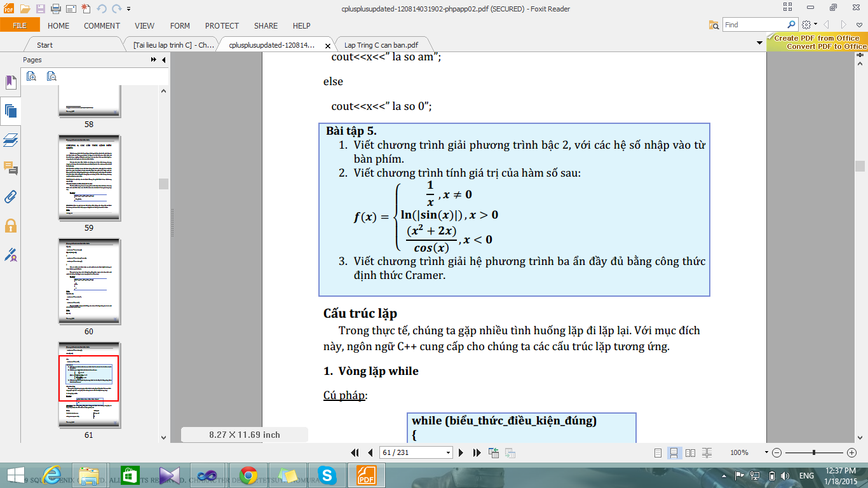Open the Attachments paperclip panel

point(10,196)
